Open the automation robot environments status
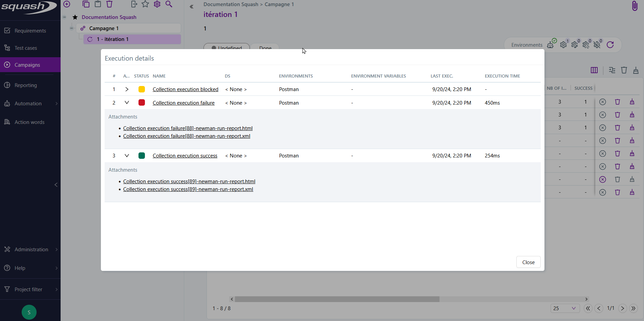The height and width of the screenshot is (321, 644). [550, 44]
